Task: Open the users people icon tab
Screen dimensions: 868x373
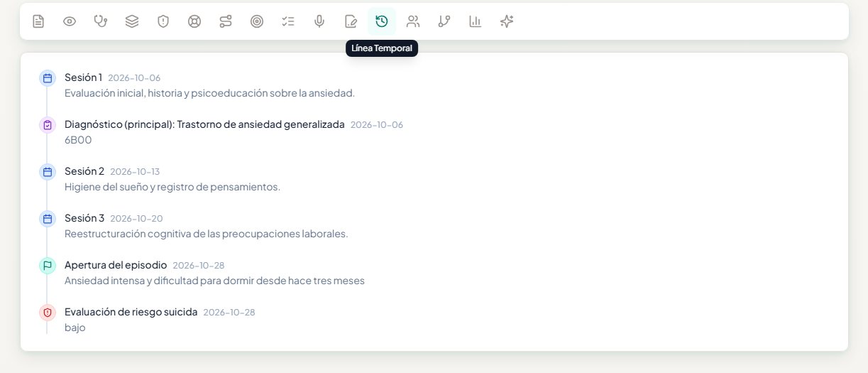Action: 413,21
